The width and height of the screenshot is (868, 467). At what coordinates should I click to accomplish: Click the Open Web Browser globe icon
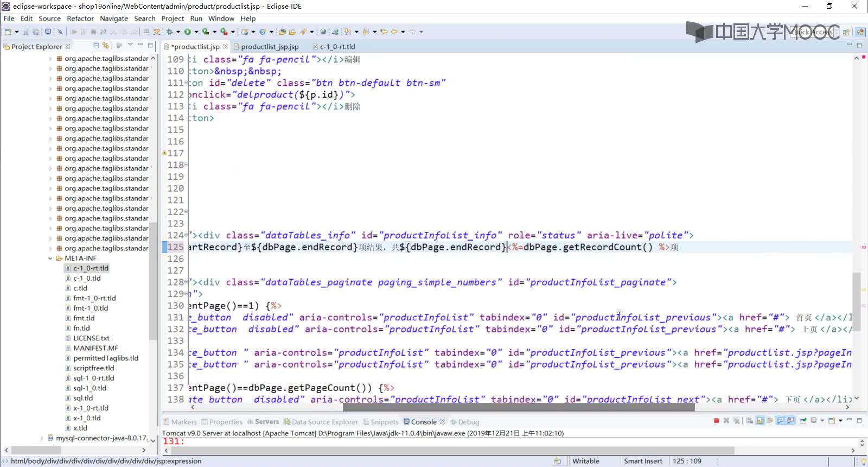(x=323, y=31)
